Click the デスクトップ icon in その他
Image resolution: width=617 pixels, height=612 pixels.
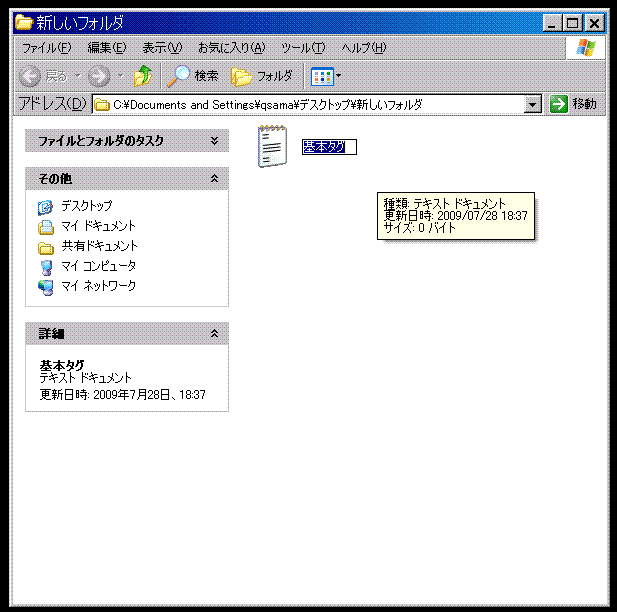click(x=45, y=207)
